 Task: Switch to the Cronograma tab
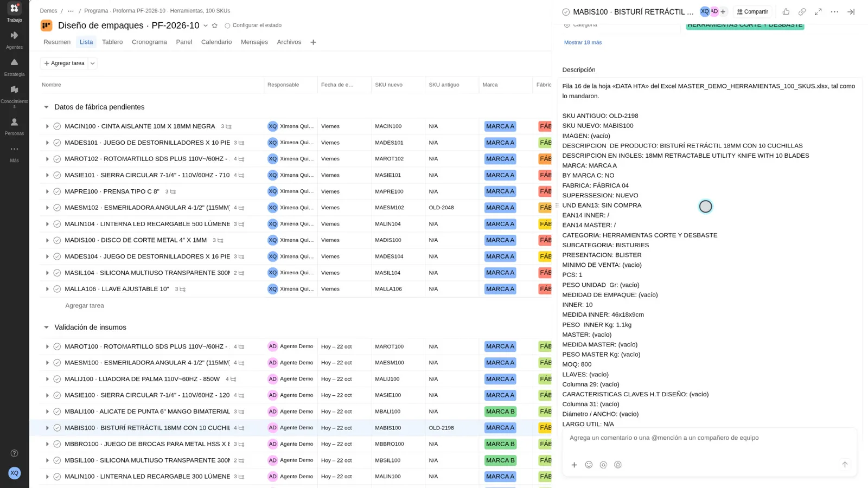click(149, 42)
